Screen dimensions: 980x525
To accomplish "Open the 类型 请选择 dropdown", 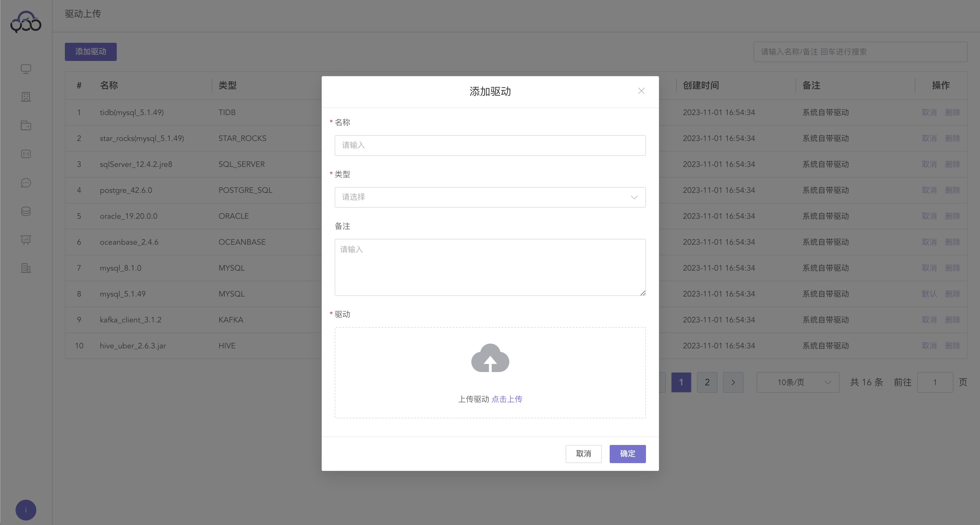I will click(490, 197).
